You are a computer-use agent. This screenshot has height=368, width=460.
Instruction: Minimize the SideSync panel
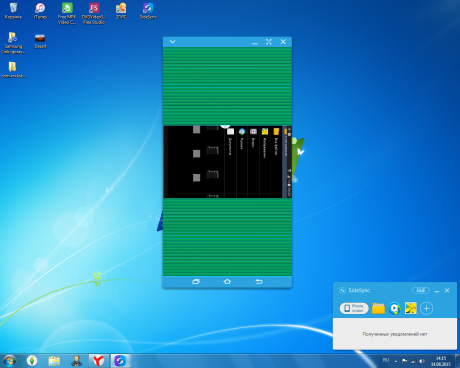437,291
